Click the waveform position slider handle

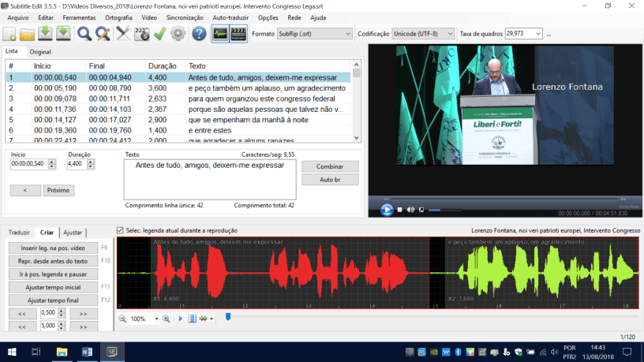(x=228, y=317)
